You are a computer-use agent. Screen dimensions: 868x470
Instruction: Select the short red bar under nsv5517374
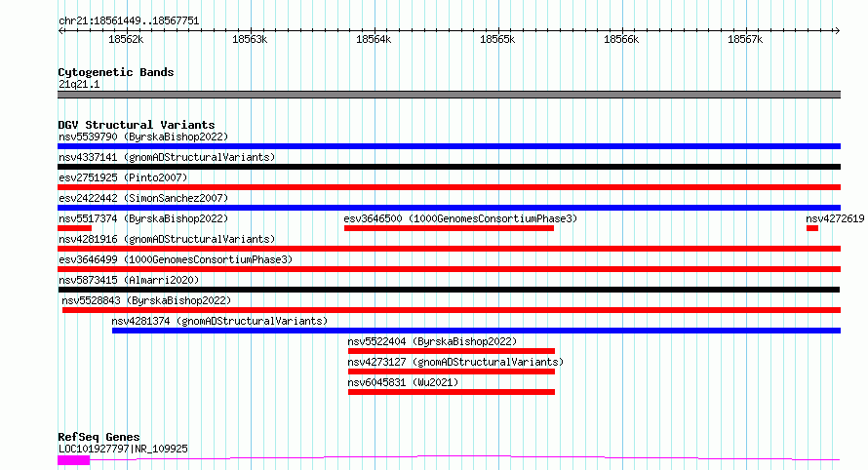[75, 228]
